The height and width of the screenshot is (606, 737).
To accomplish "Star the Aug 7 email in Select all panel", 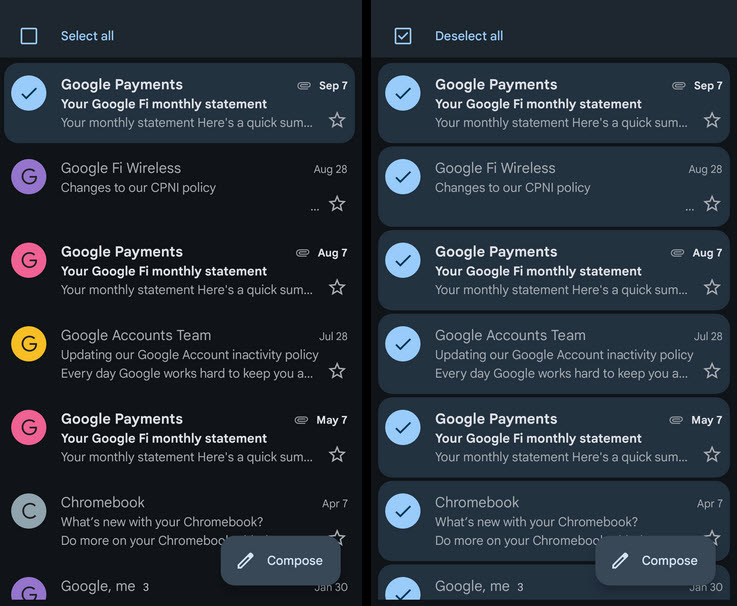I will pyautogui.click(x=337, y=287).
